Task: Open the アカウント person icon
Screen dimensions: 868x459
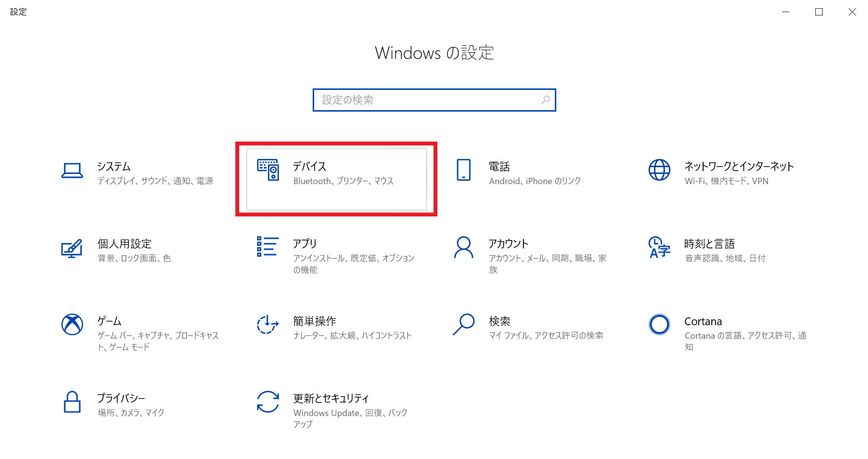Action: coord(463,247)
